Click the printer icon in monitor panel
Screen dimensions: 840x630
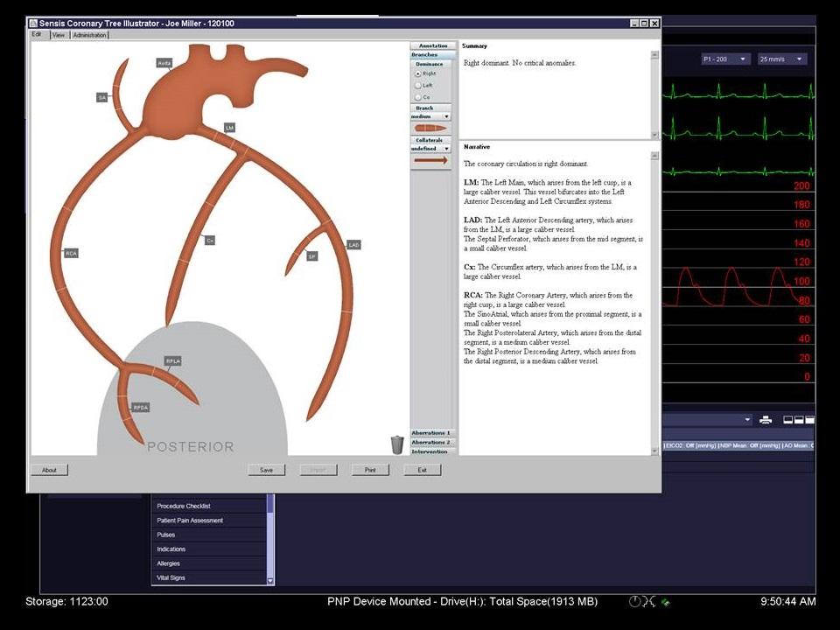(766, 420)
